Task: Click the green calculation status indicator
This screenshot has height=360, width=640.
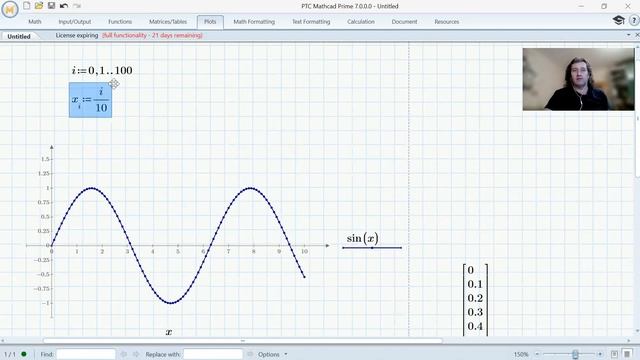Action: point(24,354)
